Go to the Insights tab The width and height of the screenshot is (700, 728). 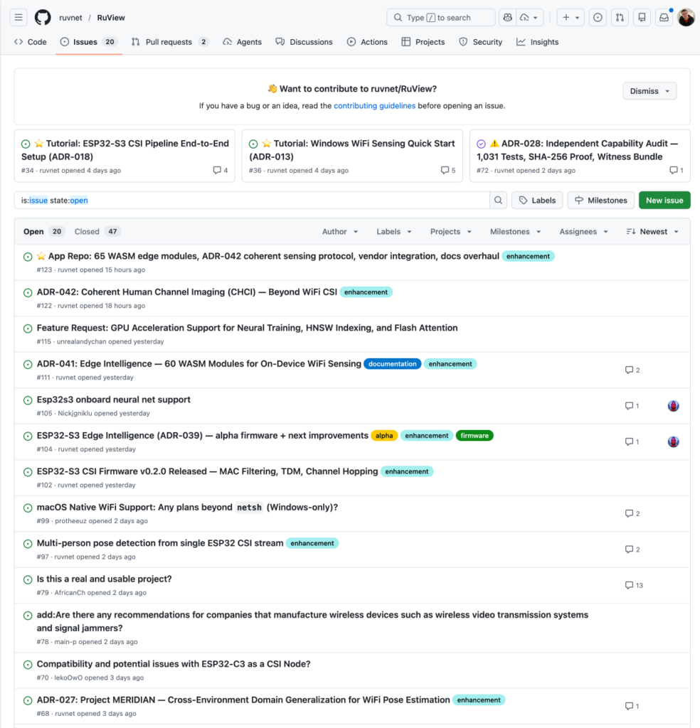coord(538,42)
